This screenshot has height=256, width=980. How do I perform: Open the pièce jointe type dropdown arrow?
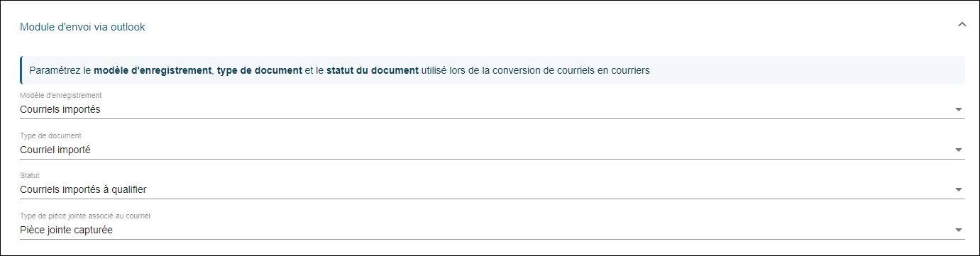coord(959,230)
